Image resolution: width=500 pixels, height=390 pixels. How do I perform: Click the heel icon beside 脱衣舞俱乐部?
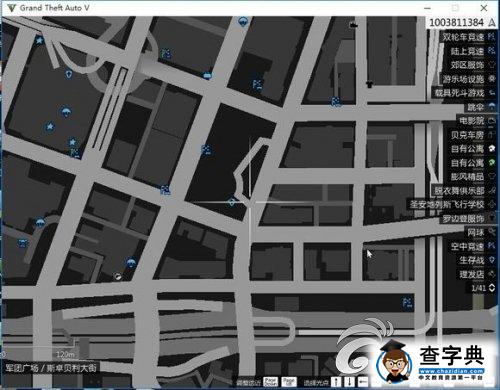tap(492, 191)
